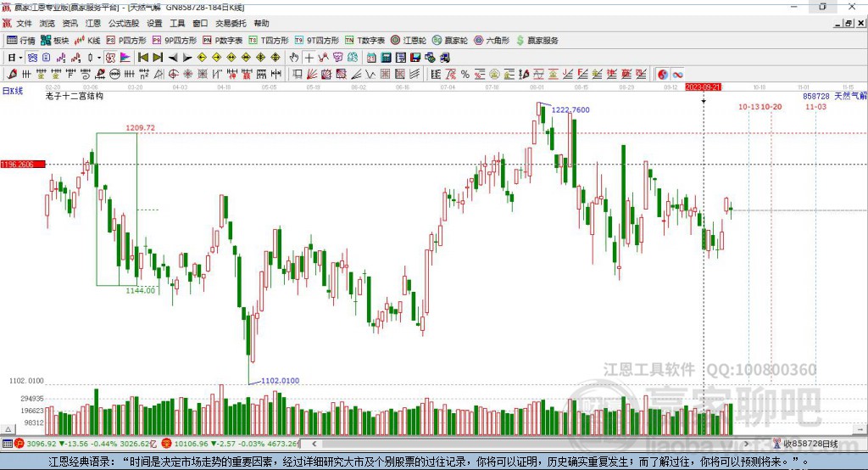Open the P数字表 tool
Image resolution: width=868 pixels, height=470 pixels.
(x=223, y=41)
